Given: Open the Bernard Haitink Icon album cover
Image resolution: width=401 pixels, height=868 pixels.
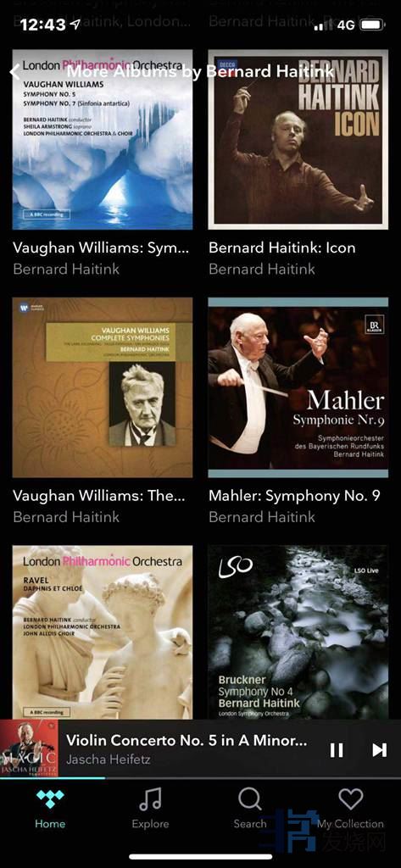Looking at the screenshot, I should click(x=298, y=140).
